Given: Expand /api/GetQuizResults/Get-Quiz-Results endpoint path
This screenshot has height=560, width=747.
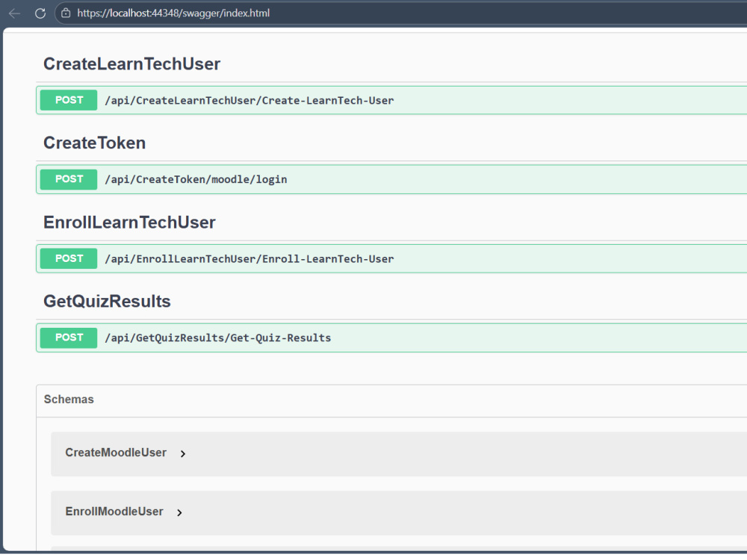Looking at the screenshot, I should [217, 338].
